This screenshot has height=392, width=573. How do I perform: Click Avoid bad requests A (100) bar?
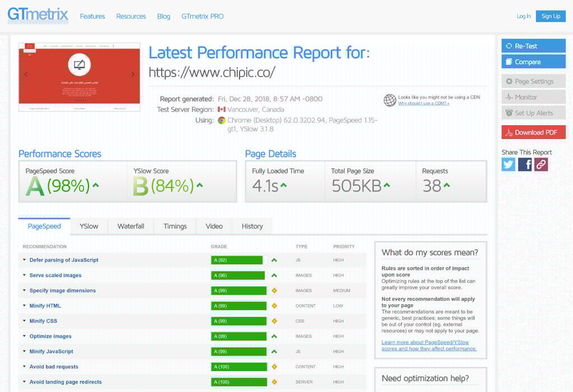point(239,367)
